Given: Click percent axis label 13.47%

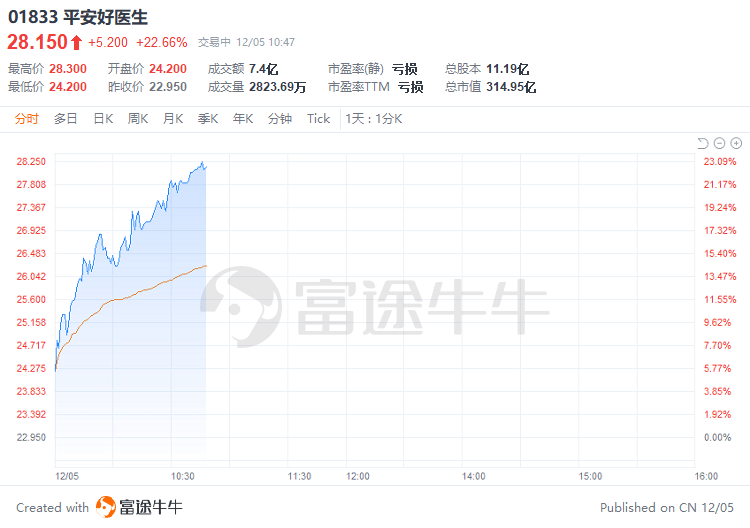Looking at the screenshot, I should 720,276.
